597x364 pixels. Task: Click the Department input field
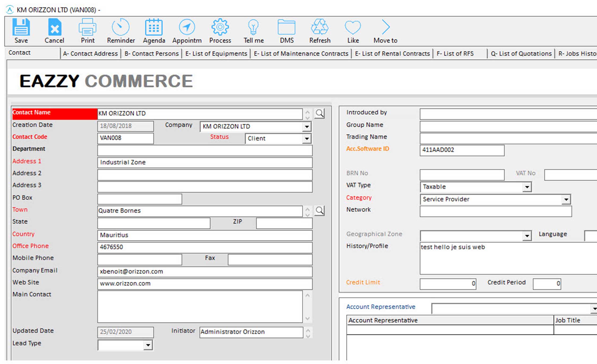pos(205,151)
